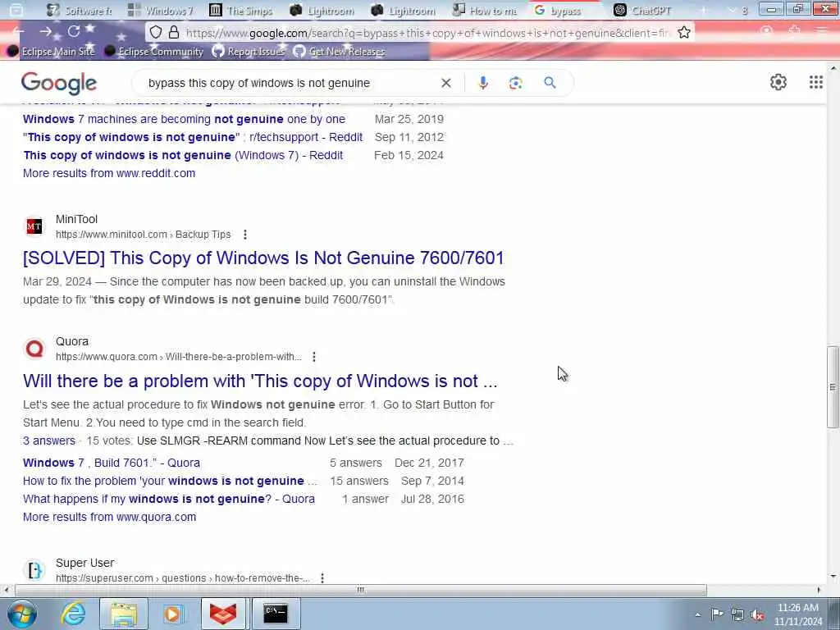
Task: Clear the search box with the X
Action: (x=445, y=83)
